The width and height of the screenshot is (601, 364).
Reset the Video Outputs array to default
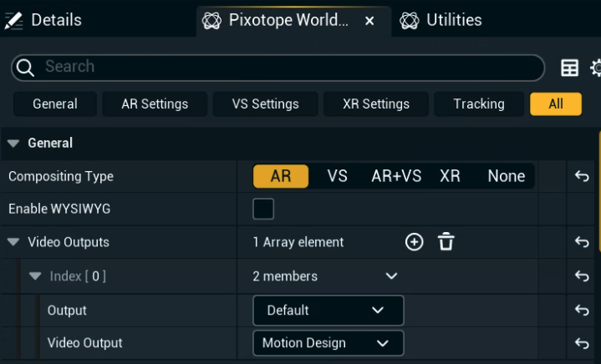coord(582,242)
